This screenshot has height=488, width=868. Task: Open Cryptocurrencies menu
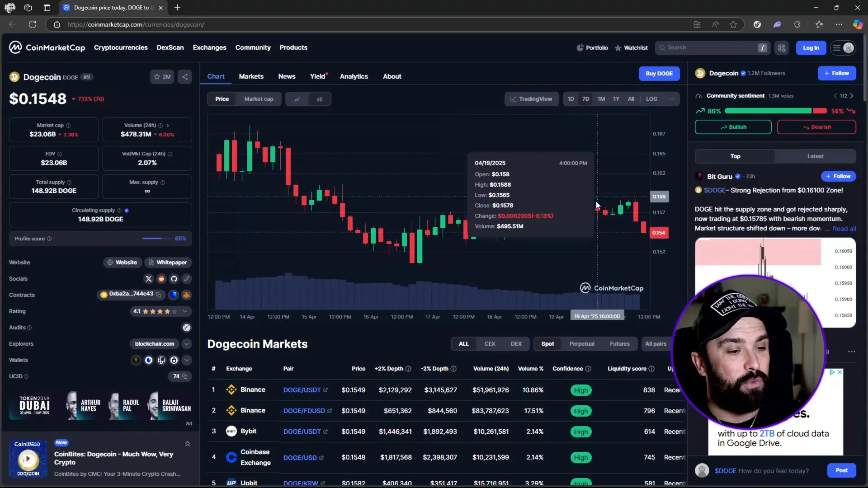[121, 47]
